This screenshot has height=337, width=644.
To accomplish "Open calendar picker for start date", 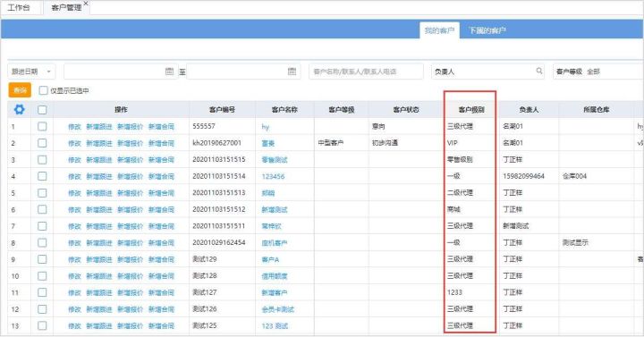I will coord(169,72).
